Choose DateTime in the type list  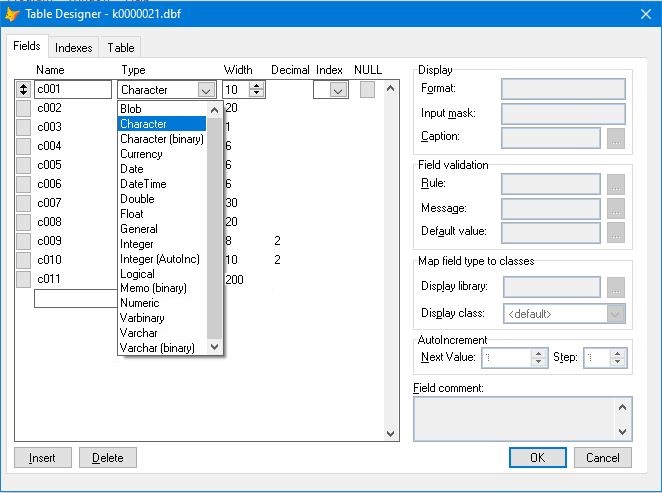point(143,184)
